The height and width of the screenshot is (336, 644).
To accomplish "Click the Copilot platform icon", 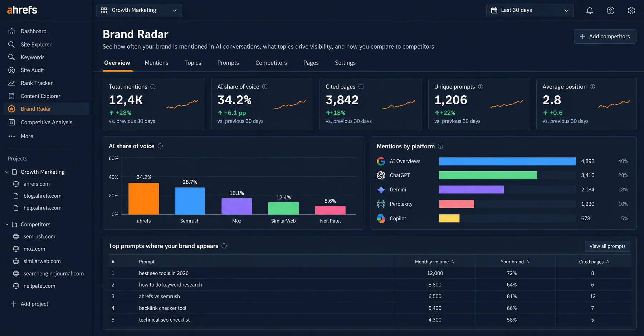I will pos(381,219).
